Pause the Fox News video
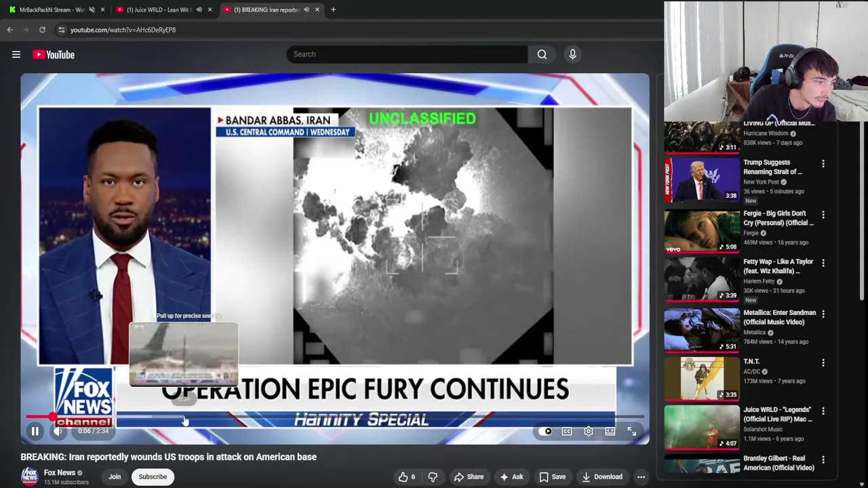 pyautogui.click(x=35, y=431)
